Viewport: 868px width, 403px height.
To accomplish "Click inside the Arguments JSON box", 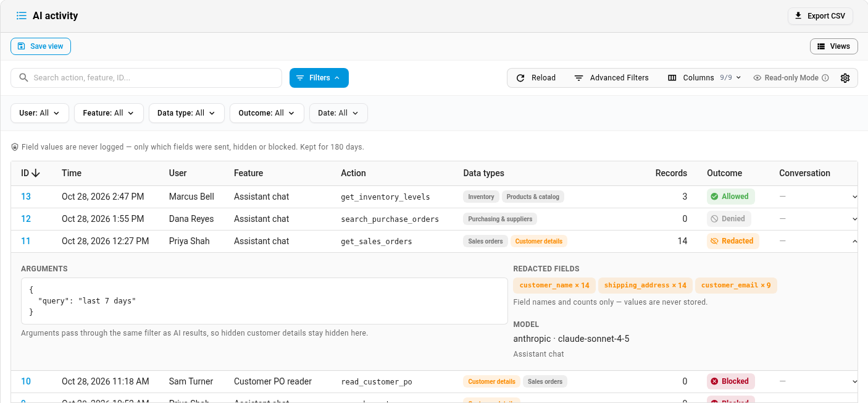I will (264, 301).
